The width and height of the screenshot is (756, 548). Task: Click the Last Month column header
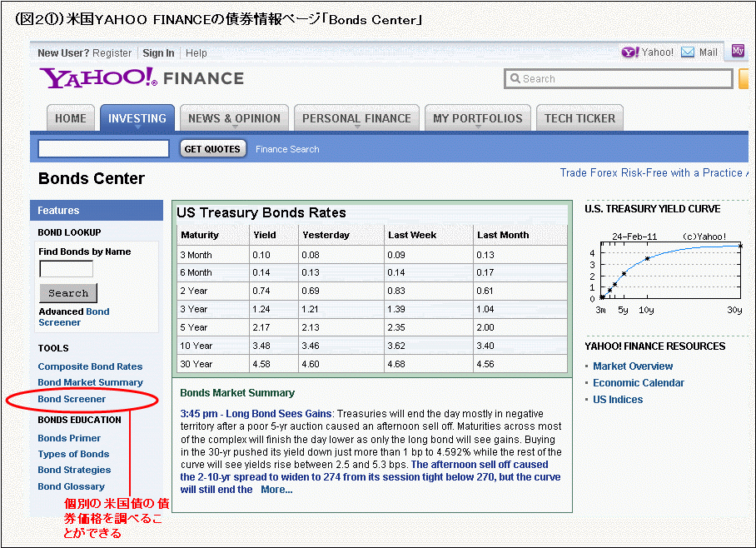[503, 235]
